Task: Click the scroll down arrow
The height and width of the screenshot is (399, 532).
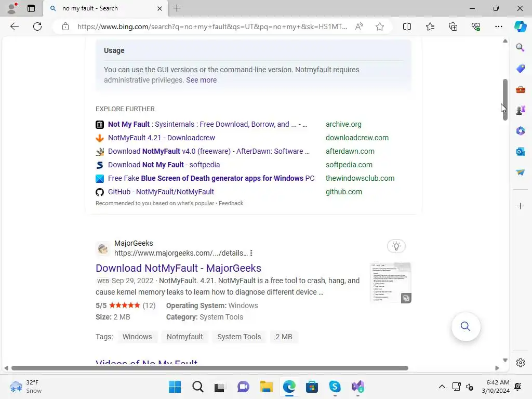Action: (x=505, y=361)
